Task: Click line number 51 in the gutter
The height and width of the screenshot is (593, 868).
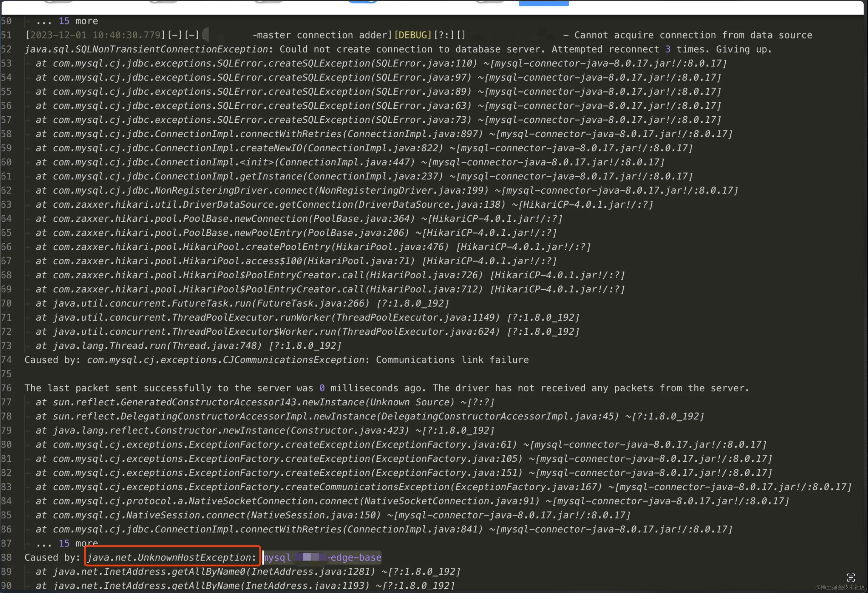Action: [6, 35]
